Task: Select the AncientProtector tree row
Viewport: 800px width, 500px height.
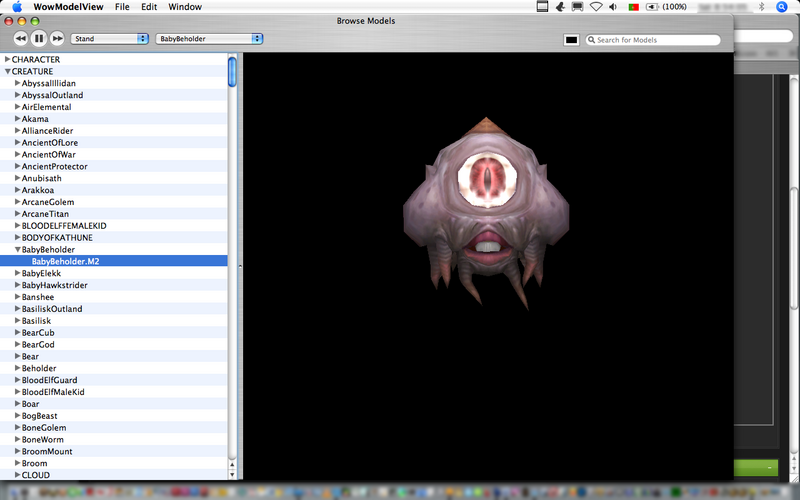Action: [114, 166]
